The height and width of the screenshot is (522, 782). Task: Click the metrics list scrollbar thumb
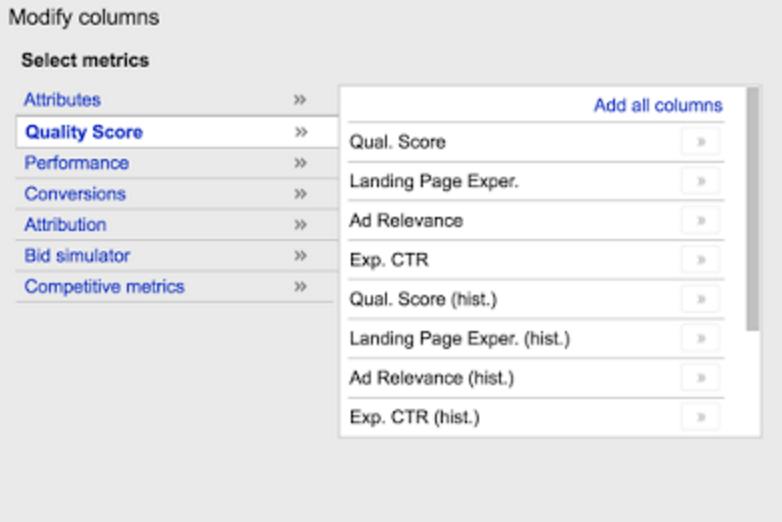point(753,209)
